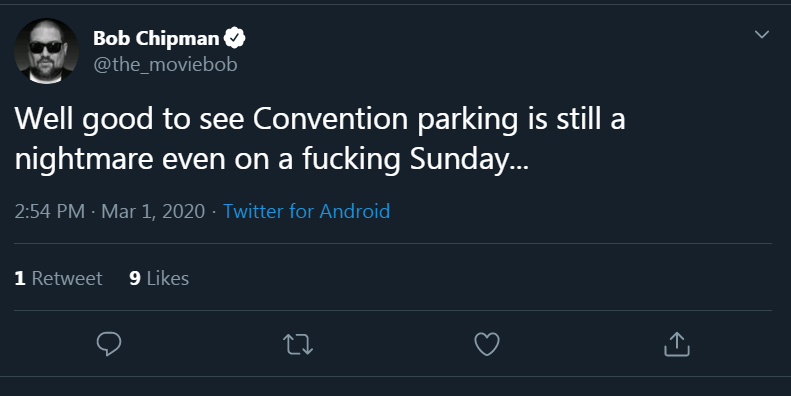Show the 9 Likes list
The image size is (791, 396).
[x=159, y=278]
